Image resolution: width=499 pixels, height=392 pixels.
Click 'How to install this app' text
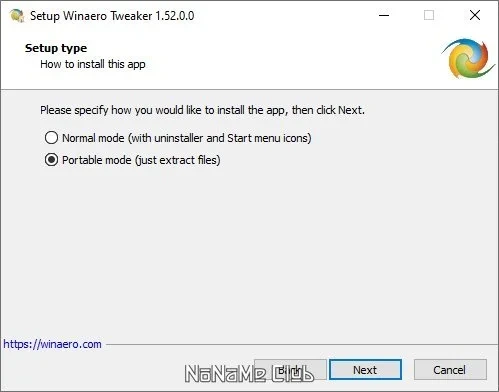(93, 64)
